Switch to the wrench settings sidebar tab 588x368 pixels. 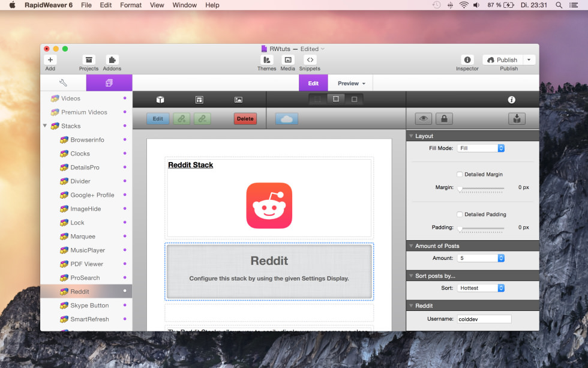coord(63,83)
